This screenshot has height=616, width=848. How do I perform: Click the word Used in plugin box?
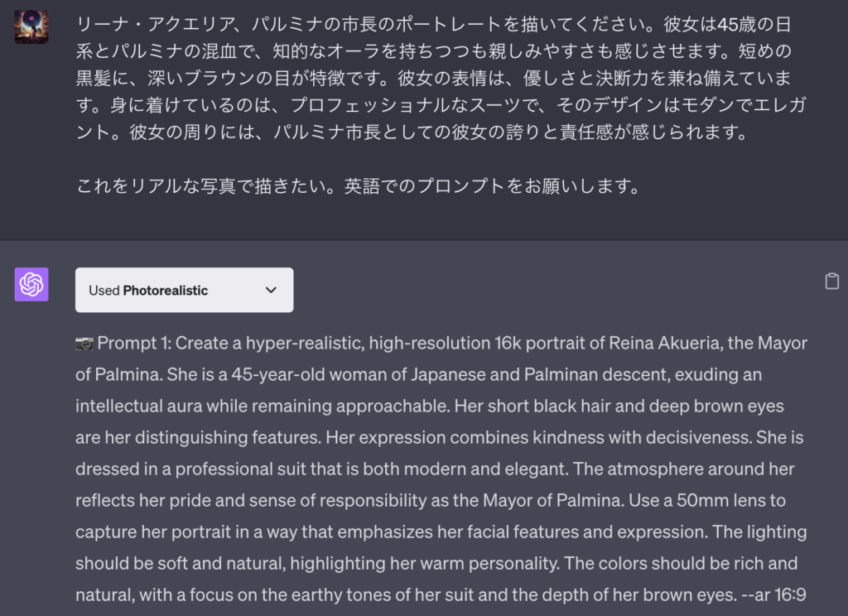[104, 291]
